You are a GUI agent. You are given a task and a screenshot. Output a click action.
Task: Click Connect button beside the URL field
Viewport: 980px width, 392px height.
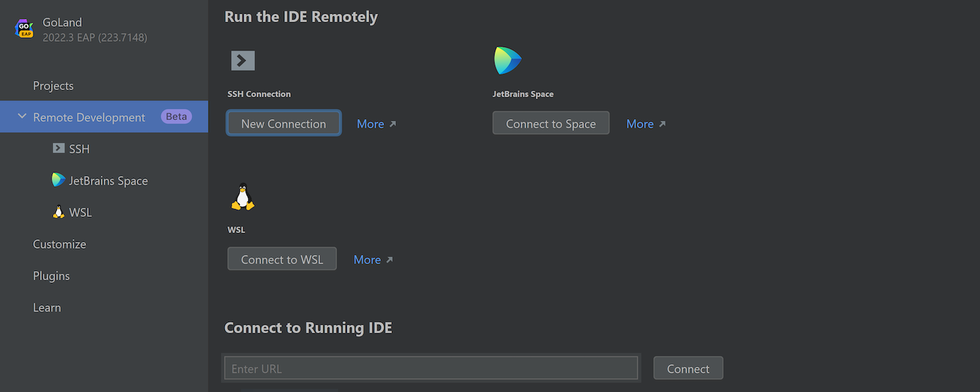688,368
